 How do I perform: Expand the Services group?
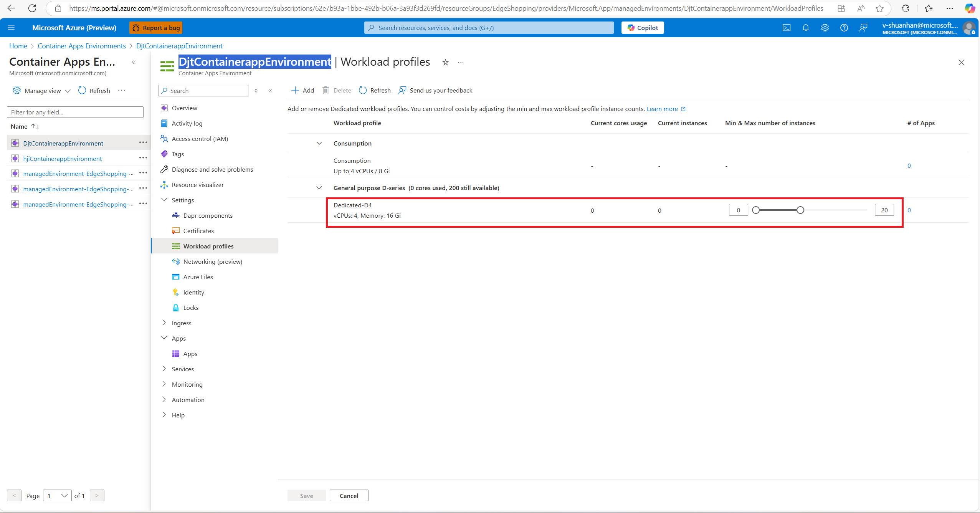[x=164, y=369]
